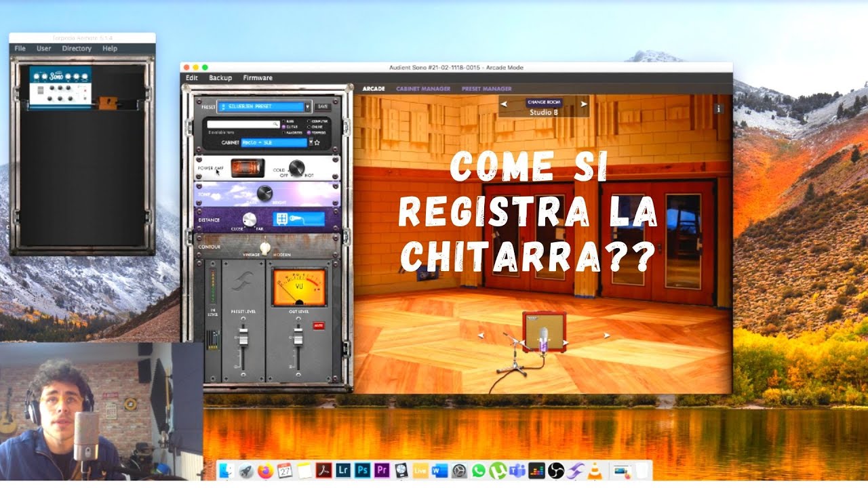
Task: Select the Computer source radio button
Action: [309, 121]
